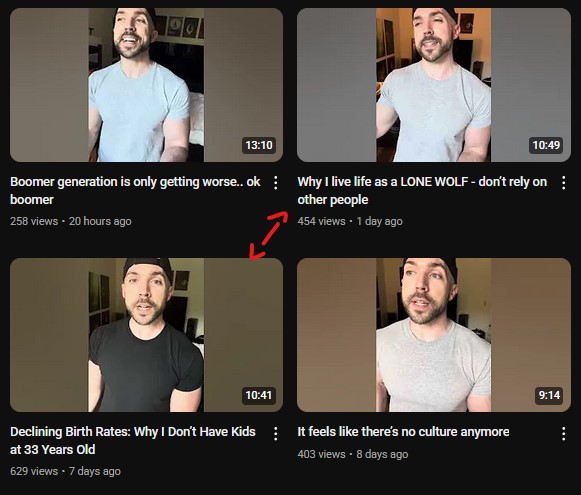Click '629 views · 7 days ago' text
The width and height of the screenshot is (581, 495).
point(65,471)
